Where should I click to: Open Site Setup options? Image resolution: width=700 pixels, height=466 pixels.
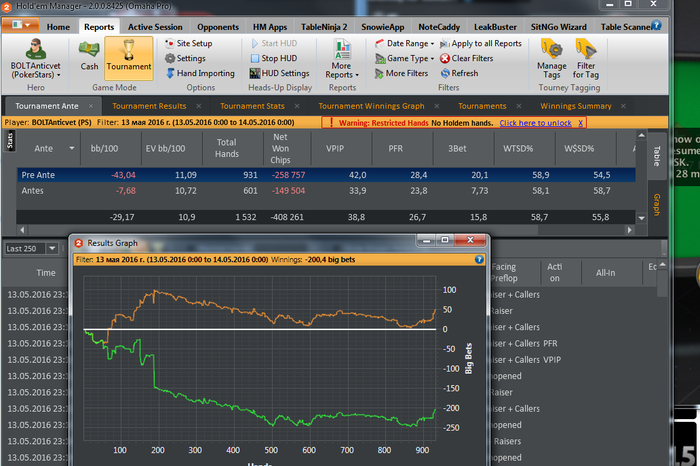(x=188, y=43)
